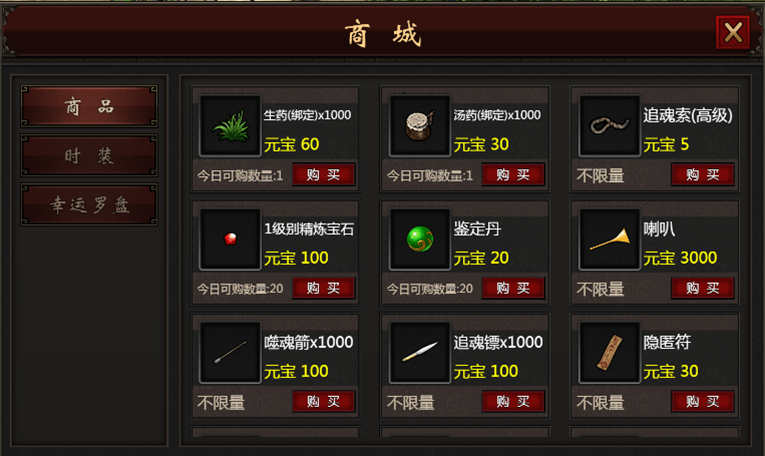Click the 噬魂箭 arrow item icon
765x456 pixels.
tap(230, 352)
